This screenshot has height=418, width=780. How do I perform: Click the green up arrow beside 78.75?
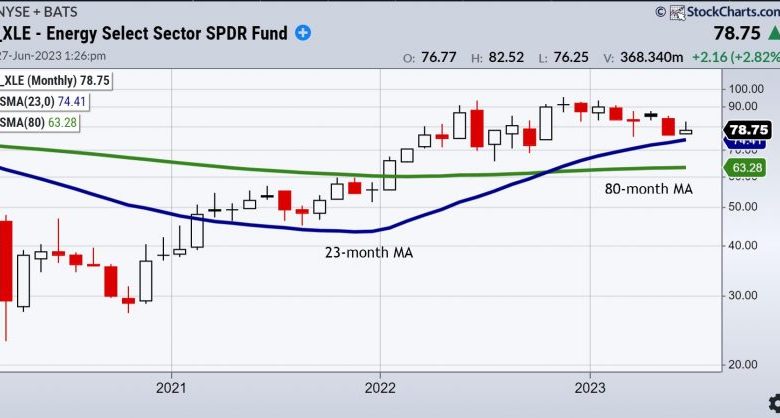point(774,34)
